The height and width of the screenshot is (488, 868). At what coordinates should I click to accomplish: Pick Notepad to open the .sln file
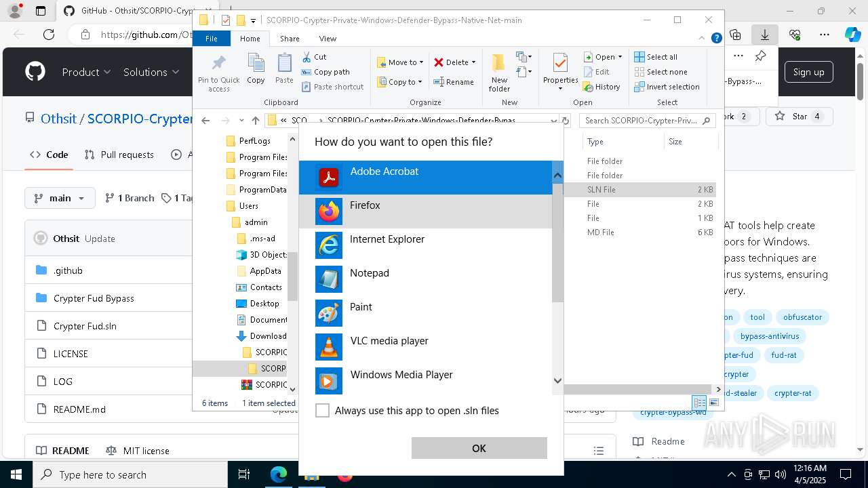[x=425, y=279]
